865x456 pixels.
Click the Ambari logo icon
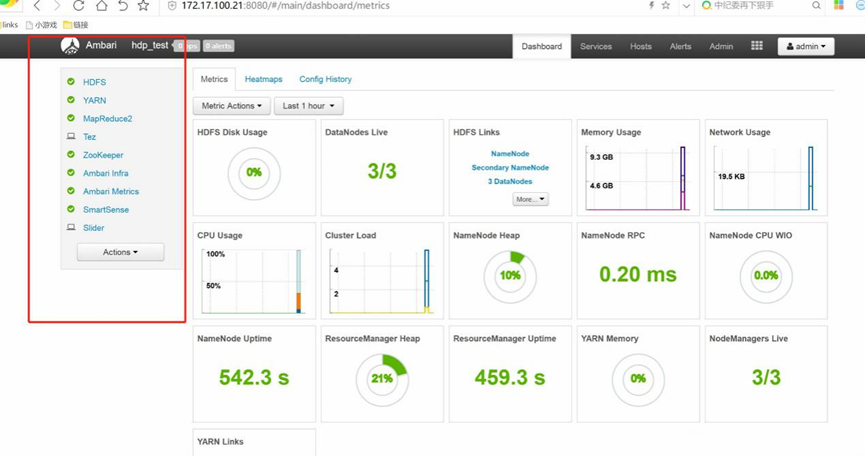pos(70,46)
